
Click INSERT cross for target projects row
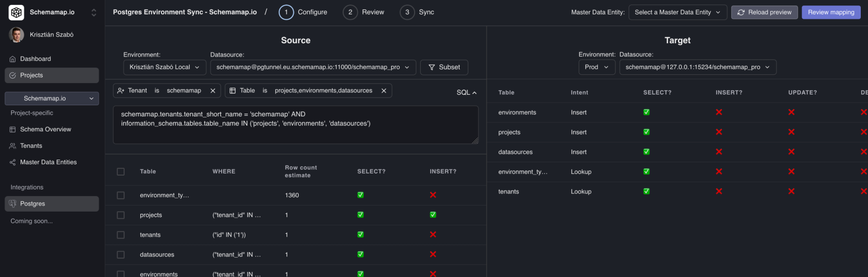(x=719, y=132)
